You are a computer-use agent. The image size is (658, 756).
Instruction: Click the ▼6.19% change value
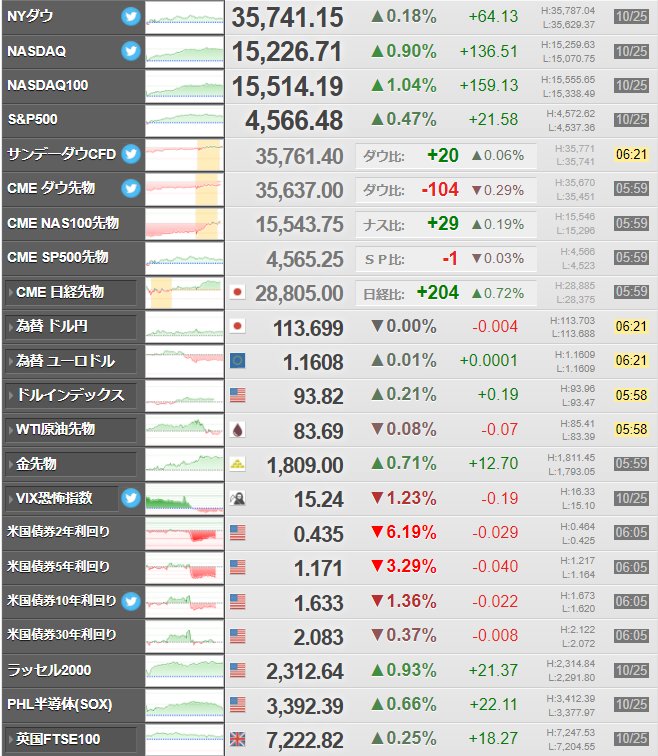point(404,532)
